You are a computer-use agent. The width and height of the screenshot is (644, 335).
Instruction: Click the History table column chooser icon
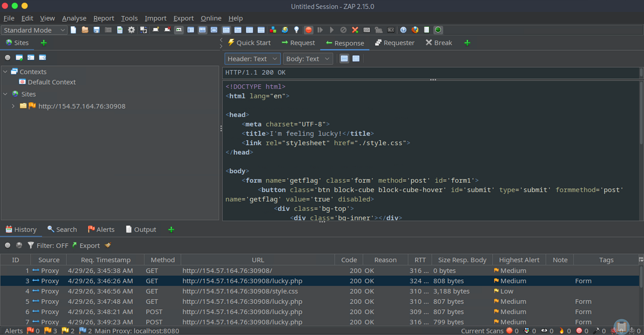(x=641, y=260)
